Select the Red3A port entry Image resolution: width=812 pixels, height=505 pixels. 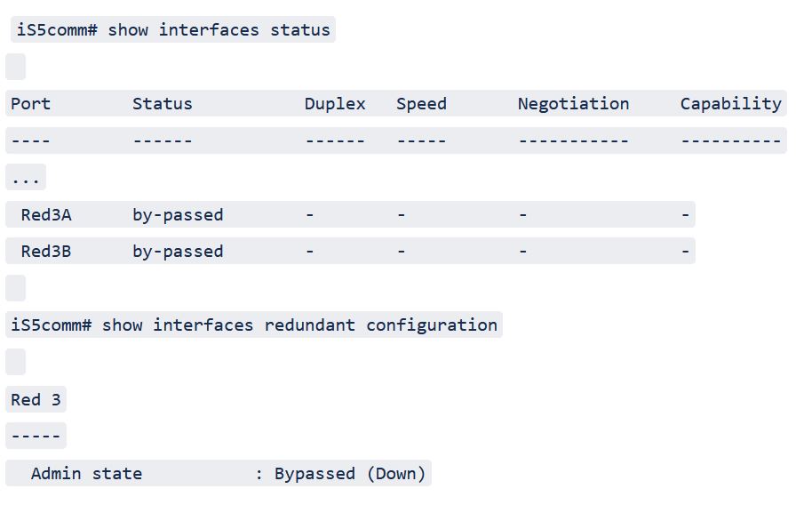click(x=46, y=214)
